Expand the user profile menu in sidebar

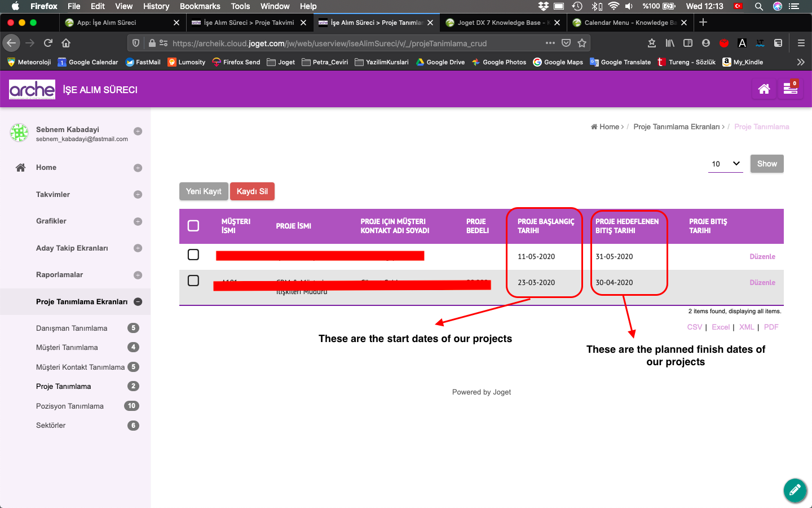[138, 131]
